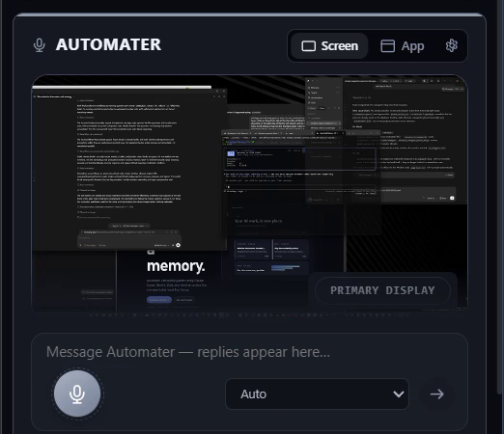Image resolution: width=504 pixels, height=434 pixels.
Task: Send the message with the arrow button
Action: (x=437, y=393)
